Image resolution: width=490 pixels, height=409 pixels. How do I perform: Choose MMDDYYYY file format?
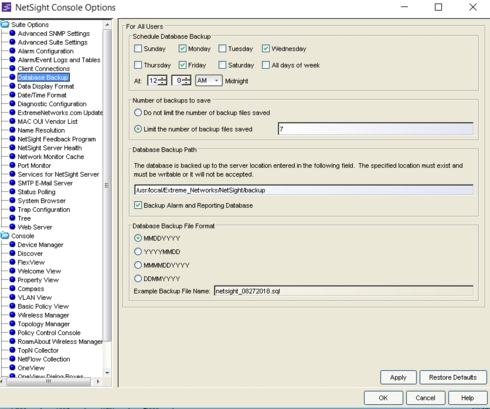click(138, 238)
